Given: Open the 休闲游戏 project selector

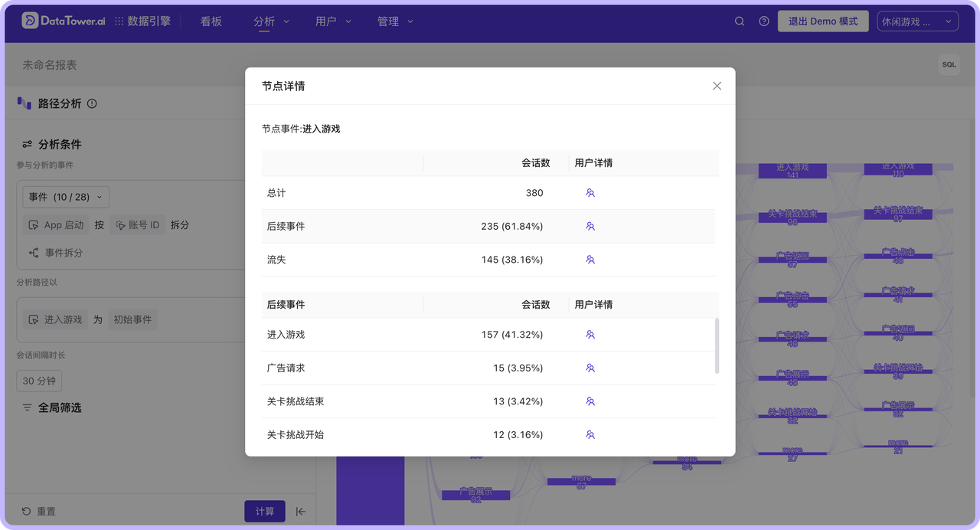Looking at the screenshot, I should tap(917, 21).
